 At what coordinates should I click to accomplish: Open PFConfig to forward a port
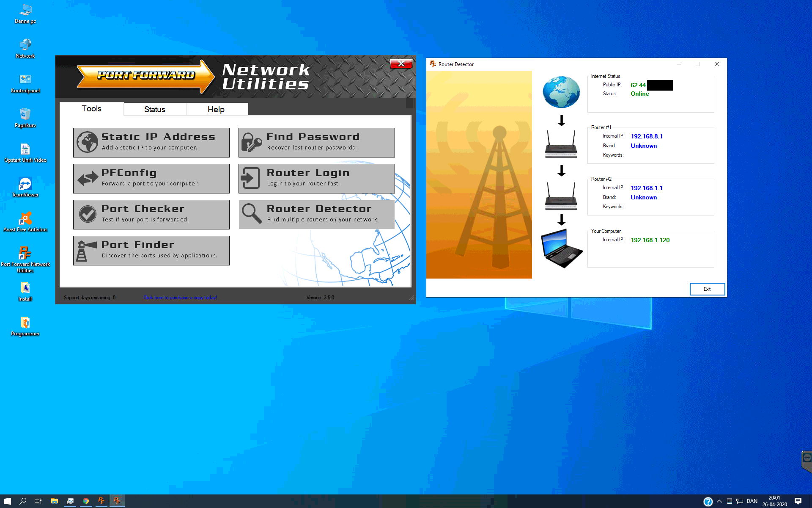[x=151, y=179]
